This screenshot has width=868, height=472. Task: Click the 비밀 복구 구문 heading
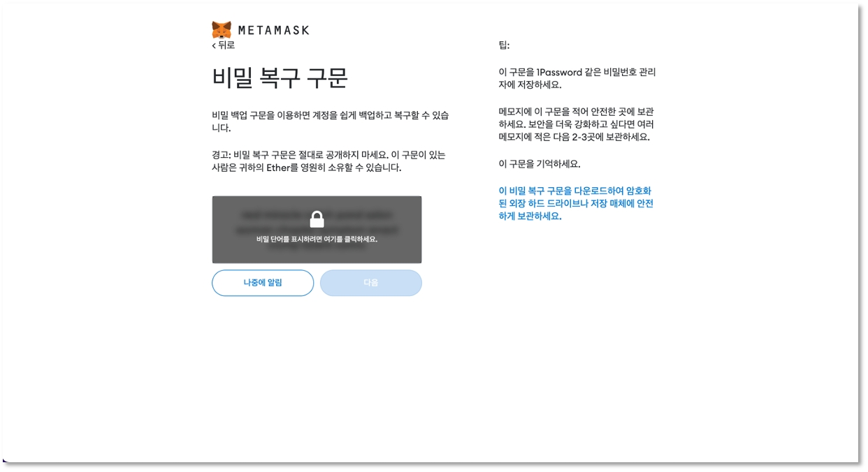click(x=280, y=78)
